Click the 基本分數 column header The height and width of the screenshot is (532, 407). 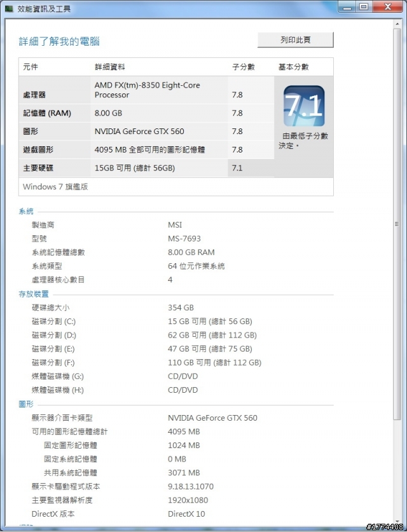293,67
